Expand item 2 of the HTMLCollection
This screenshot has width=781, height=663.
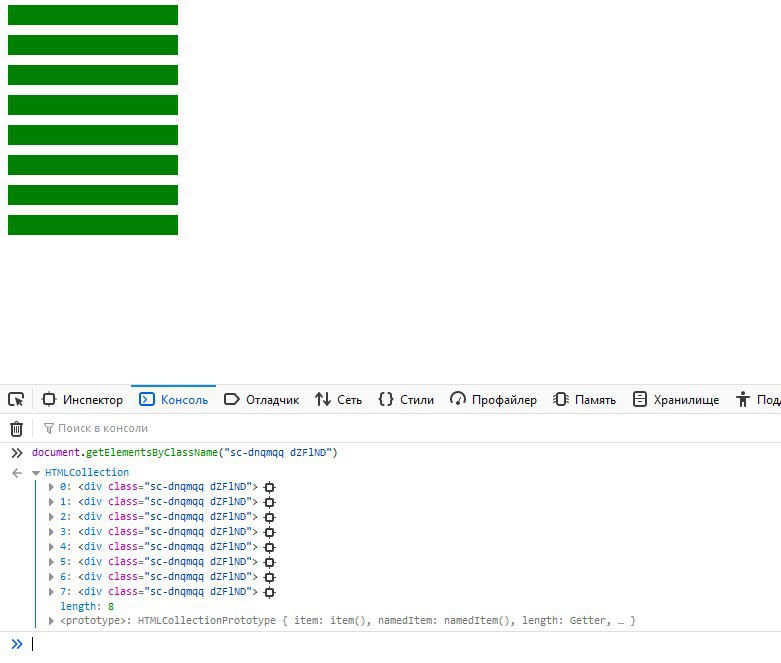click(51, 517)
